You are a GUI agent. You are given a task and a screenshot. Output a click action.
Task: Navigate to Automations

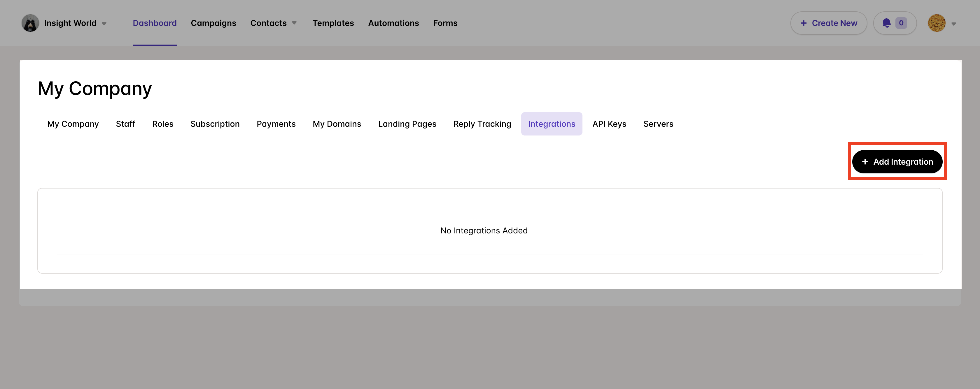point(393,23)
